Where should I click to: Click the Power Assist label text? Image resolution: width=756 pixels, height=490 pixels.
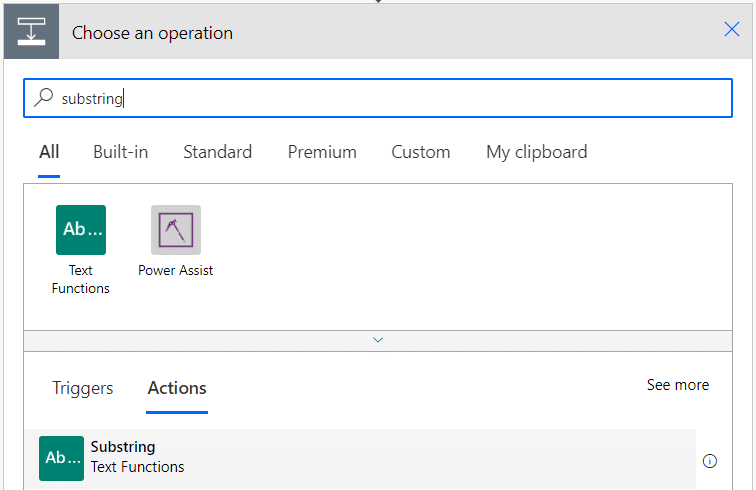(x=176, y=270)
